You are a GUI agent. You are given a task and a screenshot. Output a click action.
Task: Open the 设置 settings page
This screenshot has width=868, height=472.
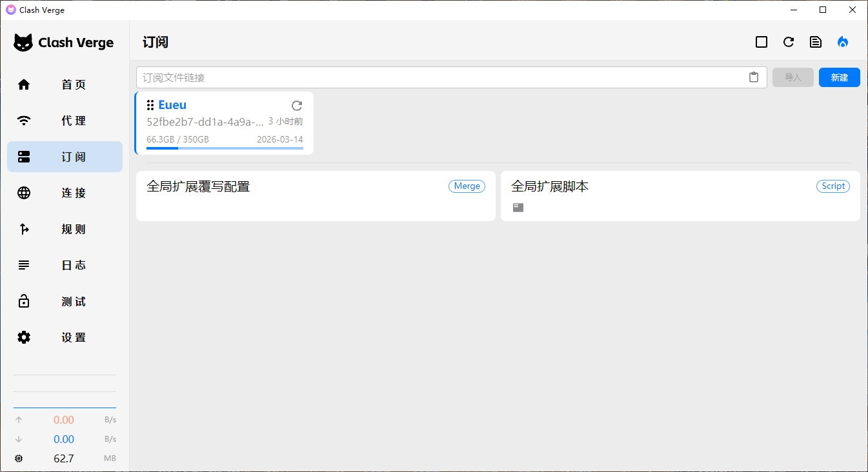65,337
